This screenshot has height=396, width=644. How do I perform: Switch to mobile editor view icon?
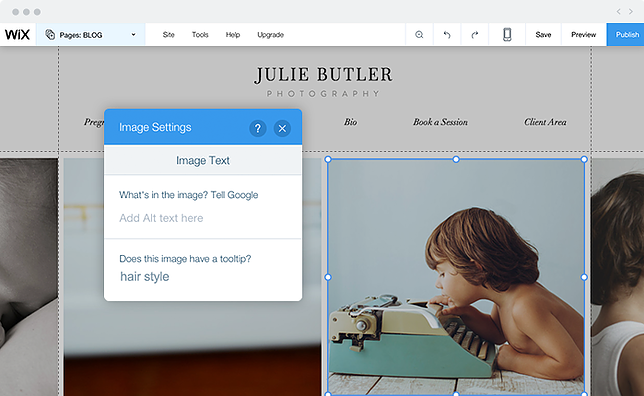[507, 35]
